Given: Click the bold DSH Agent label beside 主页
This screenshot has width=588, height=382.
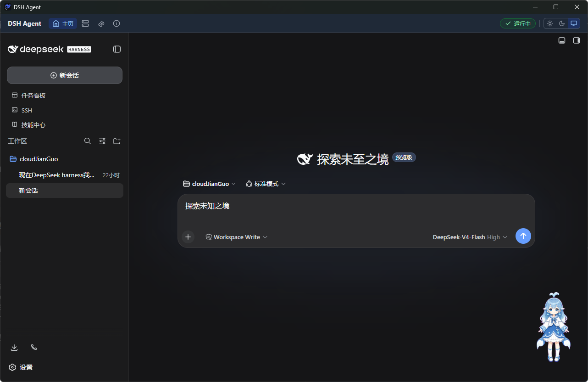Looking at the screenshot, I should pyautogui.click(x=25, y=23).
